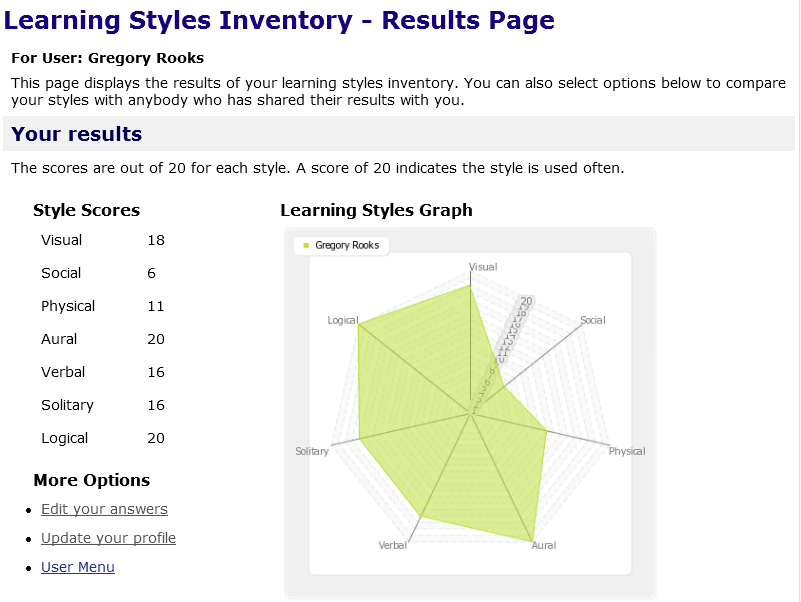This screenshot has height=602, width=801.
Task: Click the More Options heading
Action: [x=91, y=480]
